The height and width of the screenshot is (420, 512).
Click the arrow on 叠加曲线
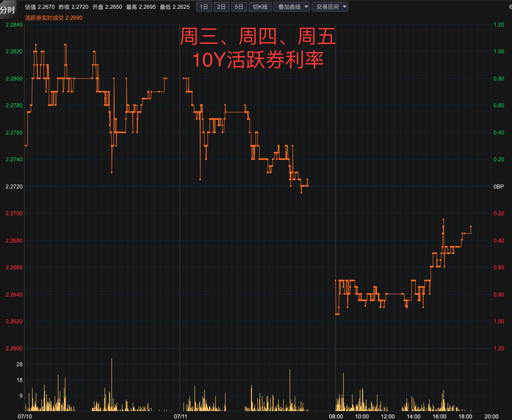coord(306,7)
